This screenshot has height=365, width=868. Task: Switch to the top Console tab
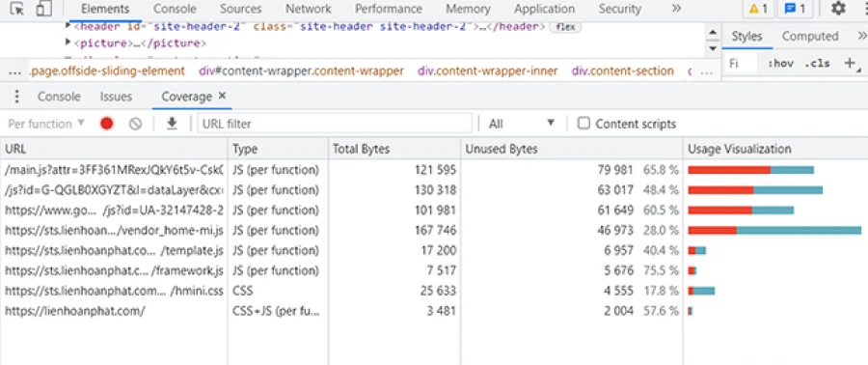coord(175,9)
